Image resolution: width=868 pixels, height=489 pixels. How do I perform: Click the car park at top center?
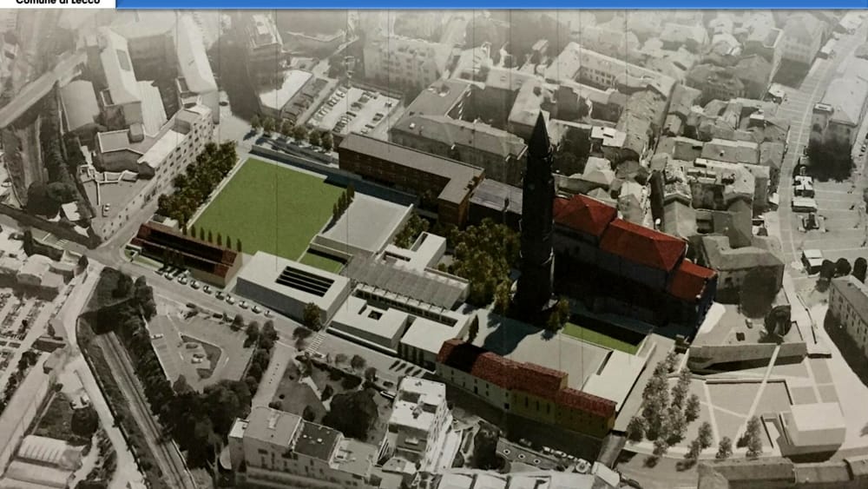354,110
